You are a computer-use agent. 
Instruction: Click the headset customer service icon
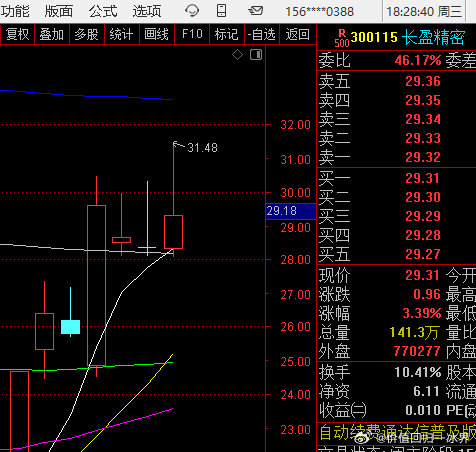(192, 11)
